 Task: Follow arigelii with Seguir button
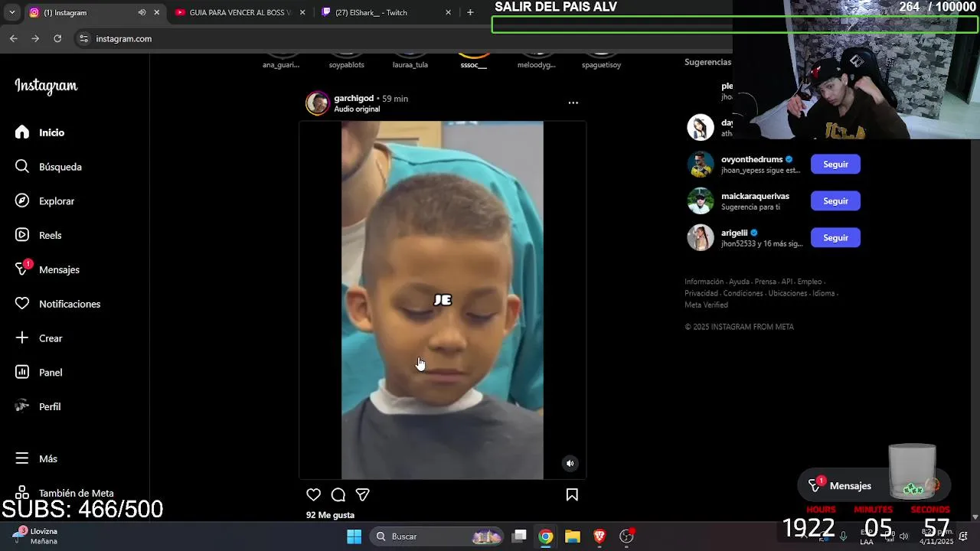[x=835, y=238]
